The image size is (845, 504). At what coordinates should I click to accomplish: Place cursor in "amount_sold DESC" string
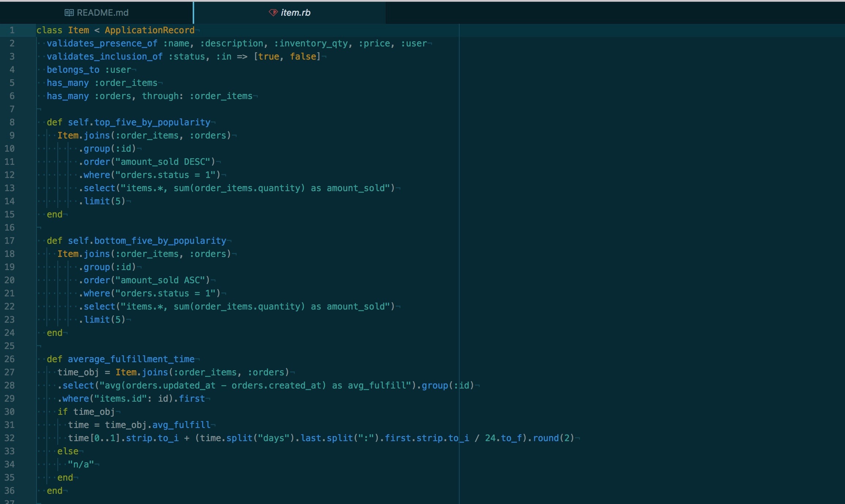coord(165,162)
